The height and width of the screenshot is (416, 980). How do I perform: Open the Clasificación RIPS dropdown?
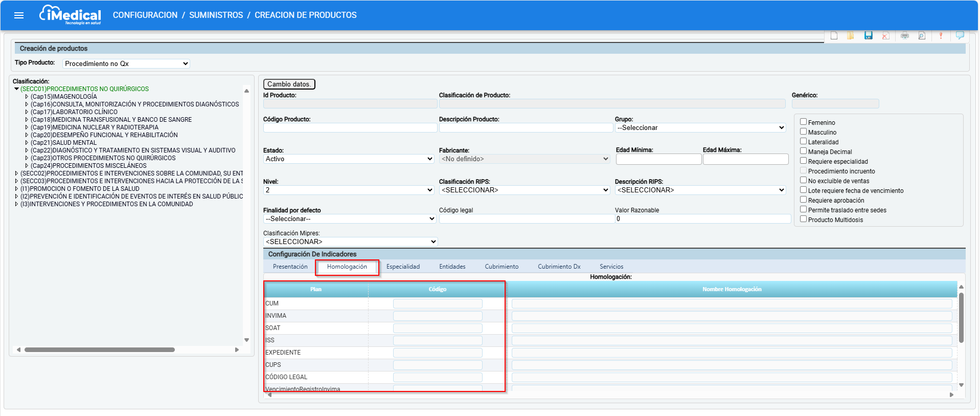click(x=525, y=190)
